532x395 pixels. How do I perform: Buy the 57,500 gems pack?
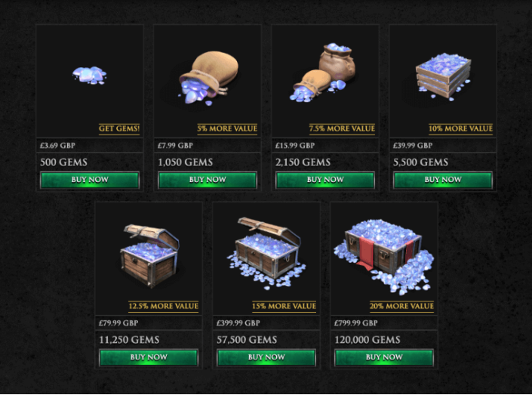click(266, 357)
